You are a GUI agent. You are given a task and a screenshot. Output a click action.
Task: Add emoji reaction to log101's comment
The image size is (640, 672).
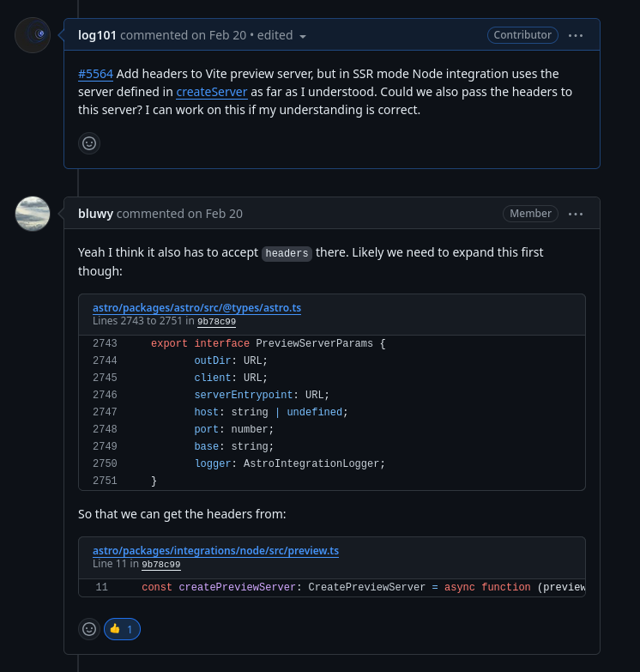click(89, 143)
